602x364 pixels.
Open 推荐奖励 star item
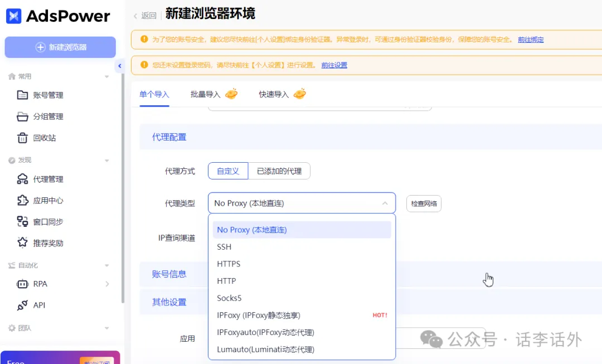[x=40, y=242]
